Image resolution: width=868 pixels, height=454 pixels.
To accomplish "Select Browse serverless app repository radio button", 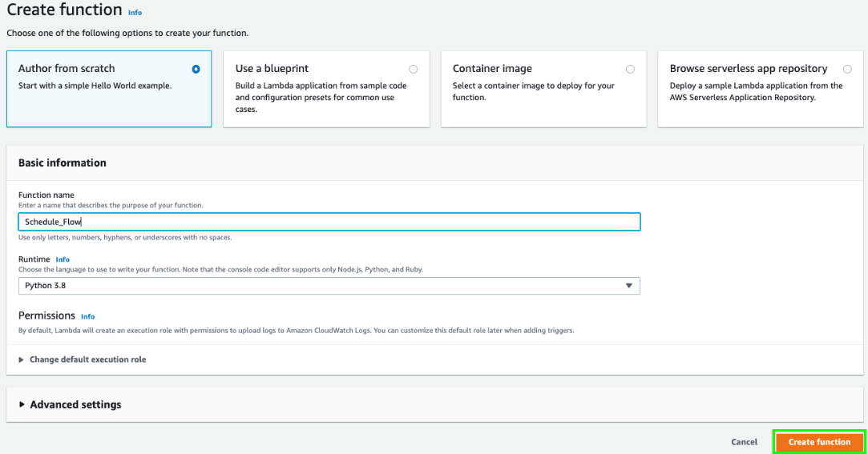I will (x=847, y=70).
